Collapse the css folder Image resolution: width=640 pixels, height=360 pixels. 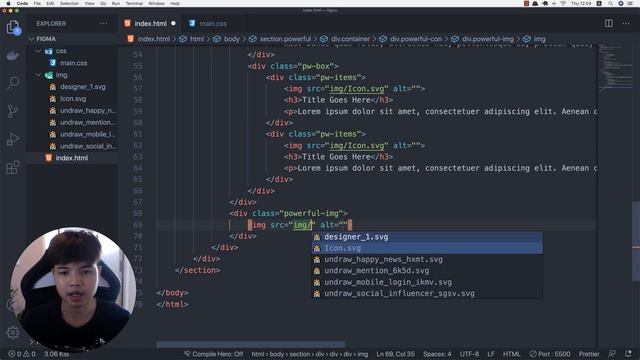[38, 51]
